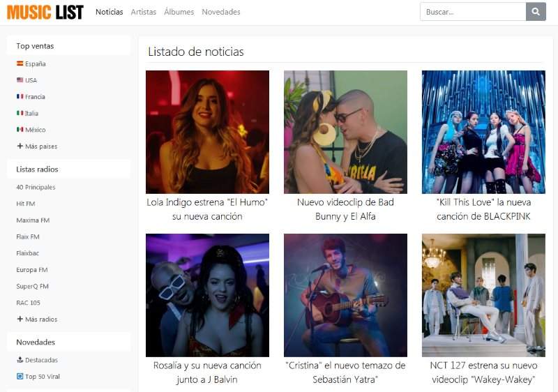Screen dimensions: 558x392
Task: Open Francia top sales list
Action: [x=35, y=96]
